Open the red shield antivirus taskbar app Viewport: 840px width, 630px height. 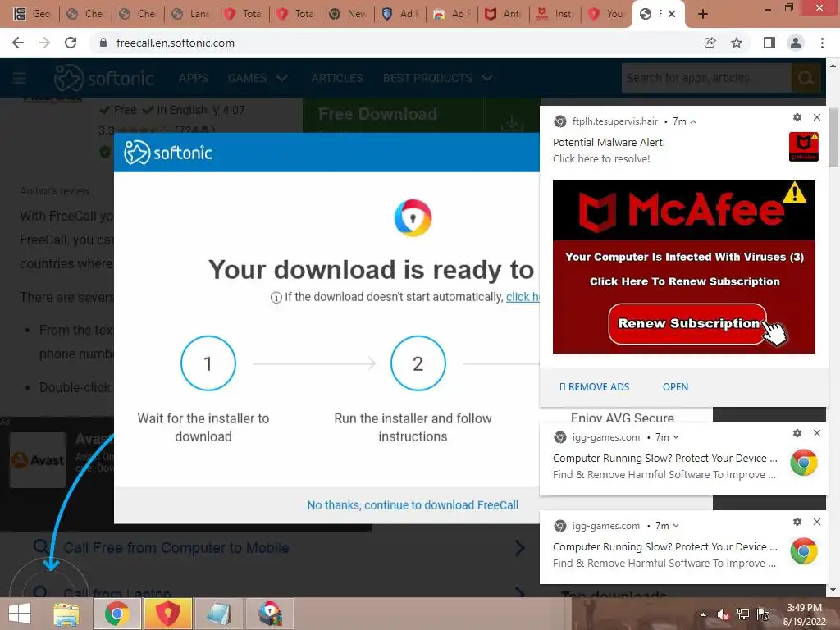pos(167,614)
